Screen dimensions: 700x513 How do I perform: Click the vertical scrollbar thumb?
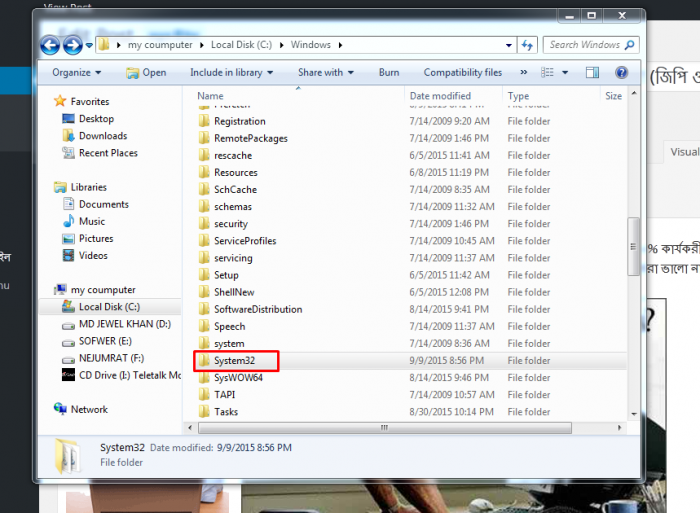click(x=633, y=246)
